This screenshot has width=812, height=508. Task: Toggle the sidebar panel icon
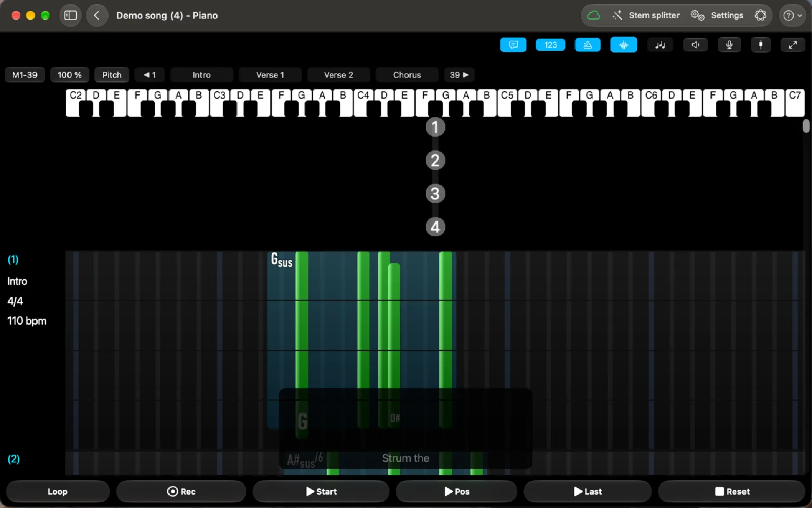pos(71,15)
